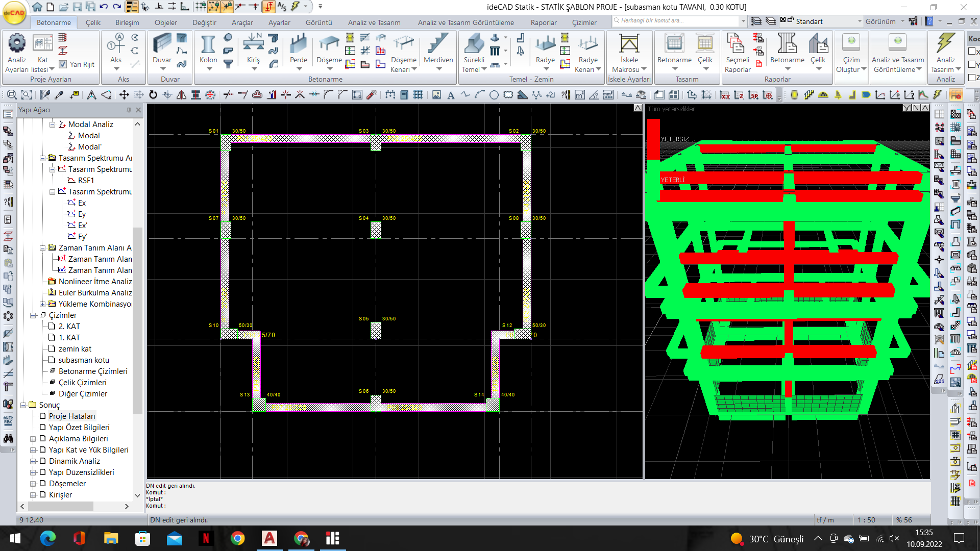
Task: Select the circle drawing tool
Action: click(494, 95)
